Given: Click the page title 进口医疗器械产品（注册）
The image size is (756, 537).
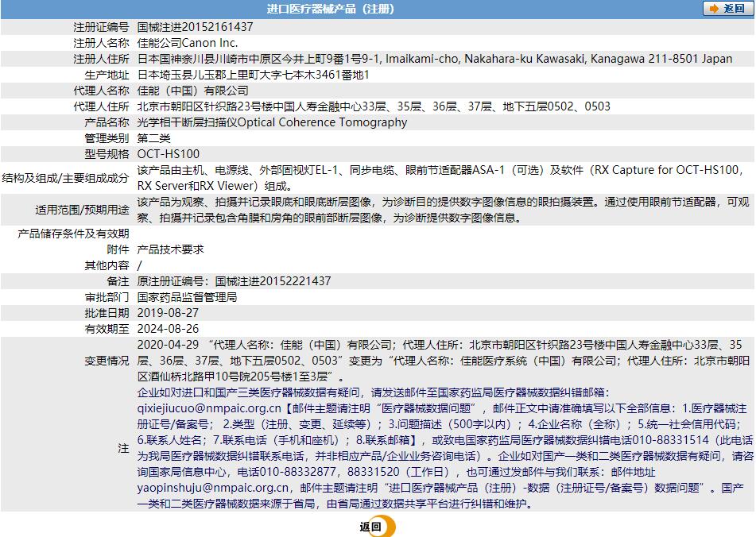Looking at the screenshot, I should (x=331, y=9).
